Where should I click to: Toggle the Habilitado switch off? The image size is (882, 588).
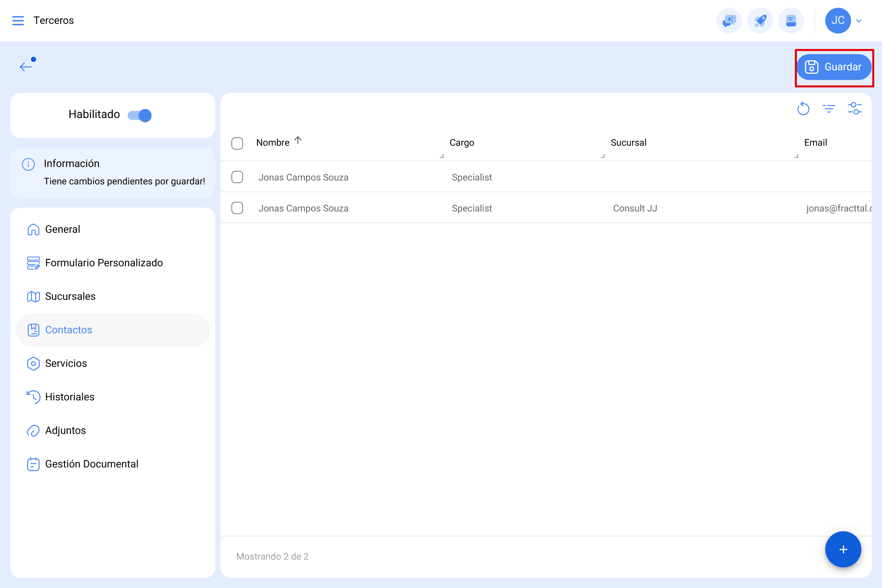click(140, 115)
